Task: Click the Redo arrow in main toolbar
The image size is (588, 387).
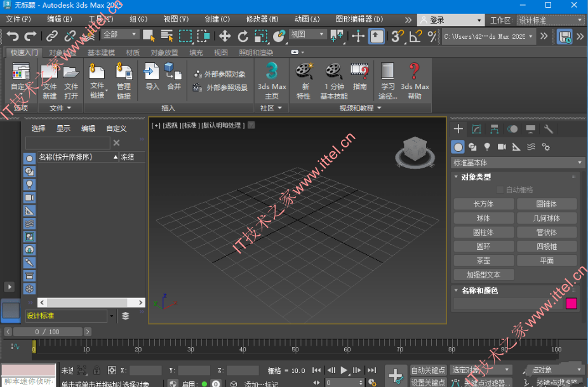Action: [30, 36]
